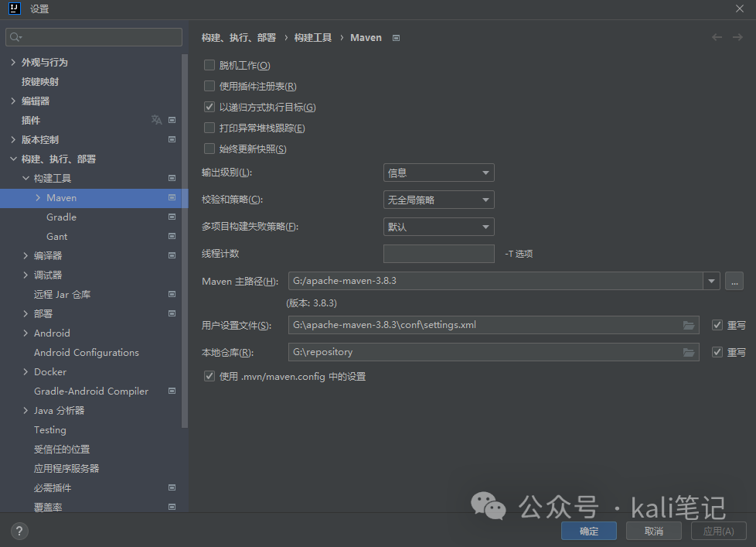
Task: Open the 多项目构建失败策略 dropdown
Action: coord(439,227)
